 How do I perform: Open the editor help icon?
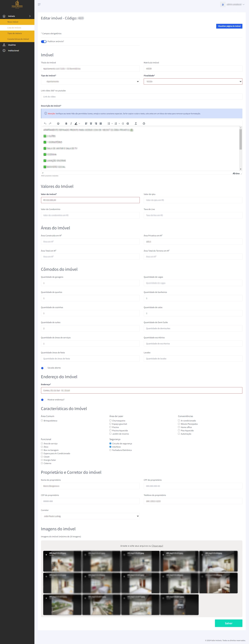144,124
